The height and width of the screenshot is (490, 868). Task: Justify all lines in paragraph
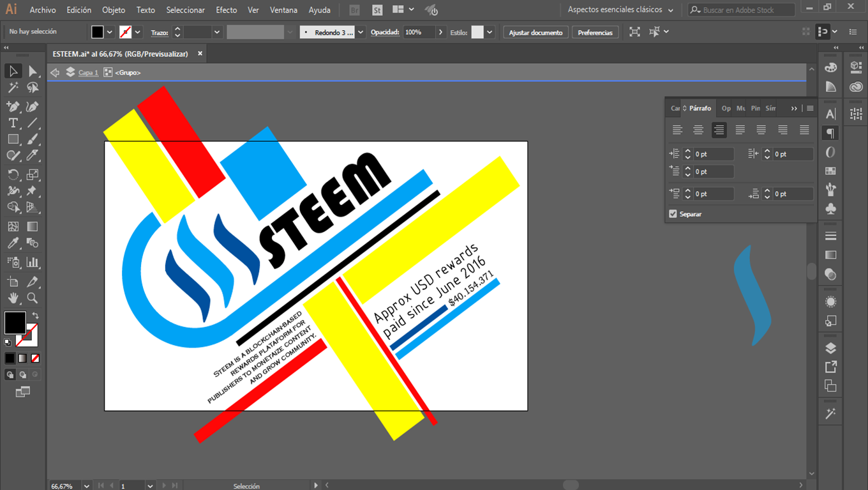tap(804, 130)
